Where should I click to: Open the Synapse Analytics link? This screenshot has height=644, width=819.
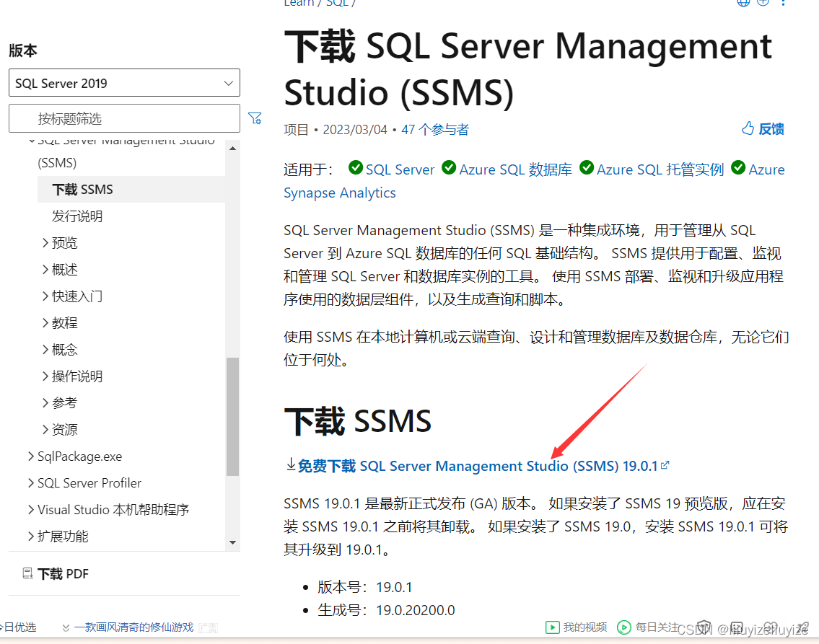(340, 193)
